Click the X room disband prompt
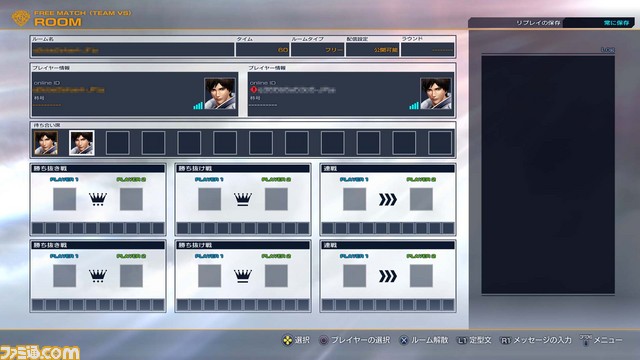Viewport: 640px width, 360px height. [x=424, y=340]
